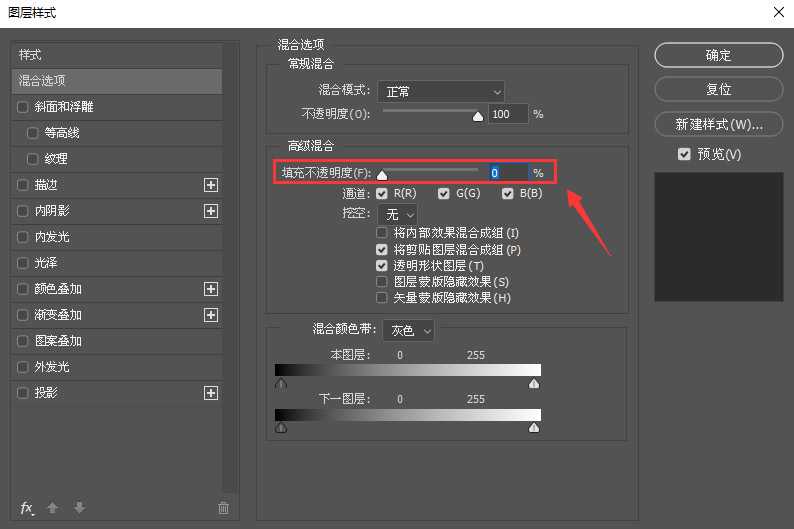Image resolution: width=794 pixels, height=529 pixels.
Task: Check 矢量蒙版隐藏效果 (H) option
Action: click(382, 298)
